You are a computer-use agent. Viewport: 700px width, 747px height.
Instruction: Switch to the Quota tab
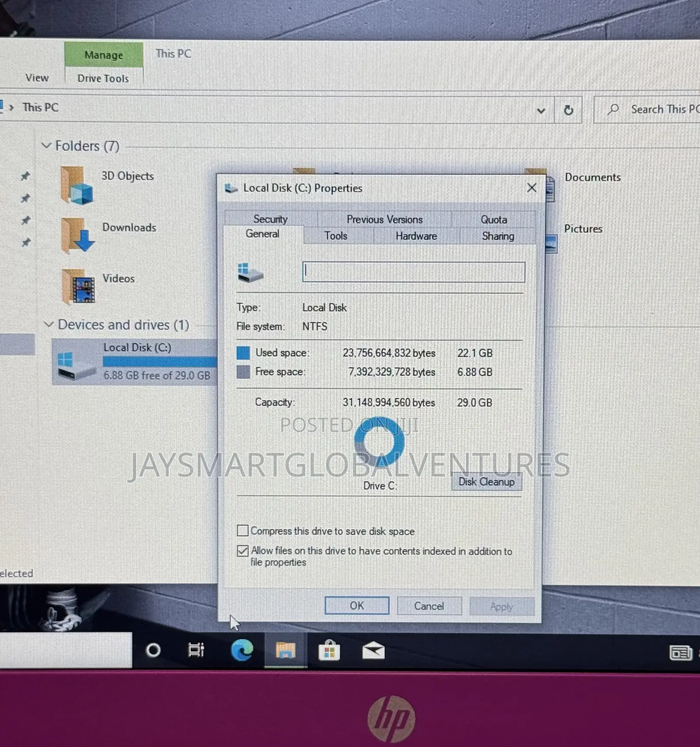(494, 220)
